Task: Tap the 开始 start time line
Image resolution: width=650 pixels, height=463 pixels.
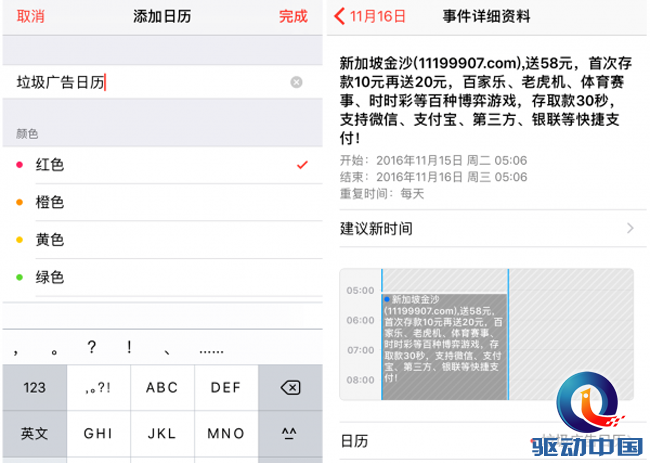Action: [x=433, y=160]
